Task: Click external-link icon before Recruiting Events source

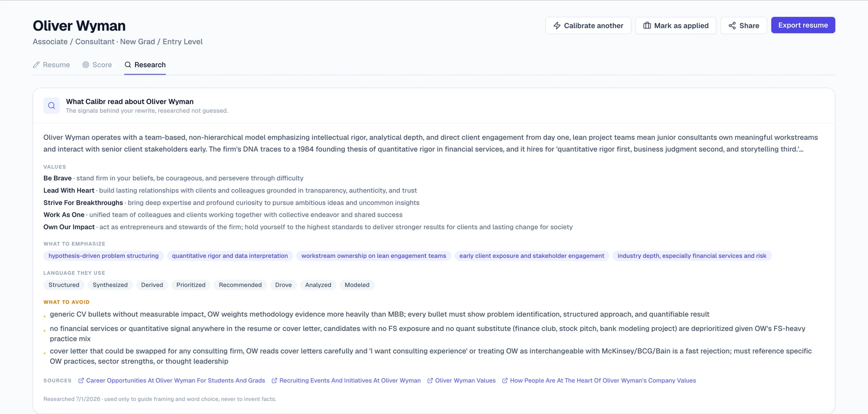Action: click(x=274, y=381)
